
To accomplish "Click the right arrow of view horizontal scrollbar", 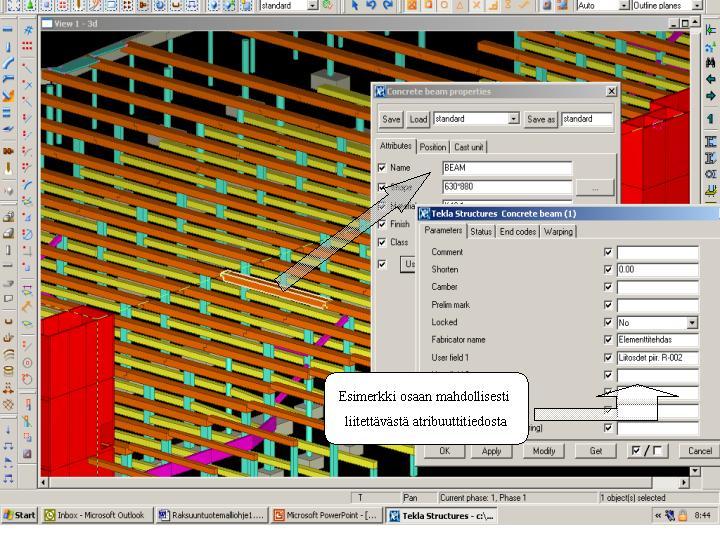I will [x=684, y=483].
